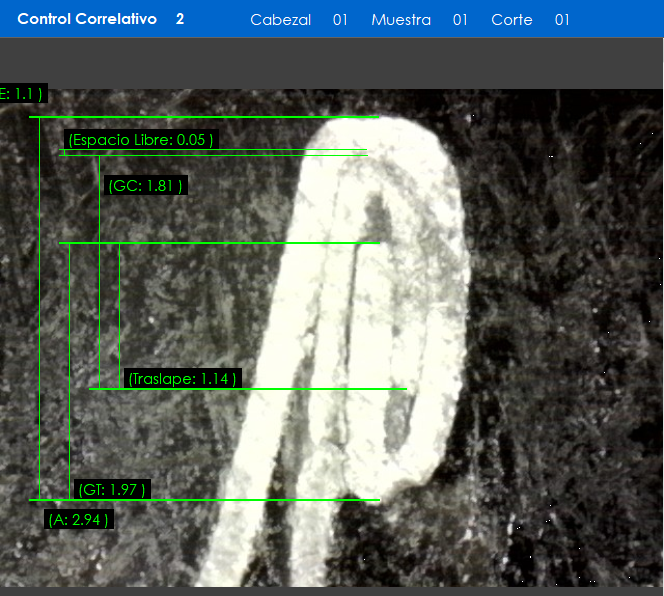The width and height of the screenshot is (664, 596).
Task: Click the Control Correlativo label
Action: coord(87,19)
